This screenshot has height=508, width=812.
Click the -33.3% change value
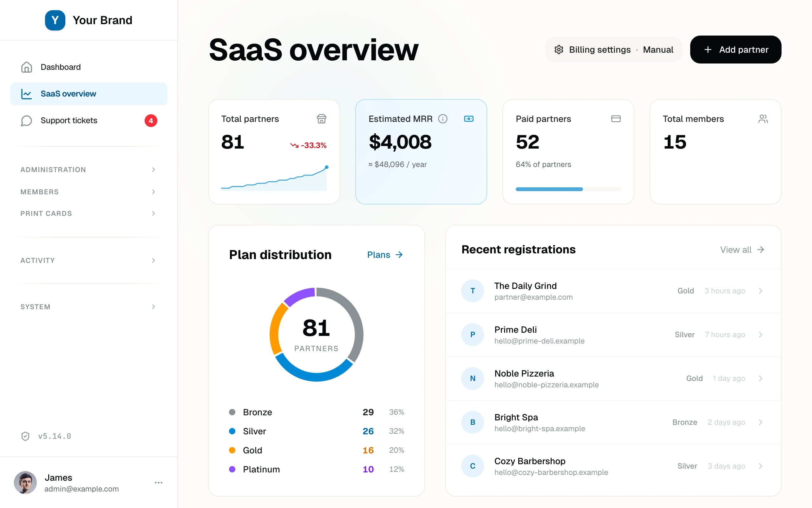313,145
